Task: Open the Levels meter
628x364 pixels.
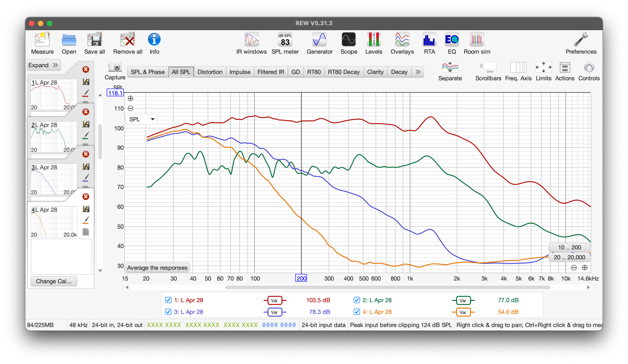Action: click(373, 43)
